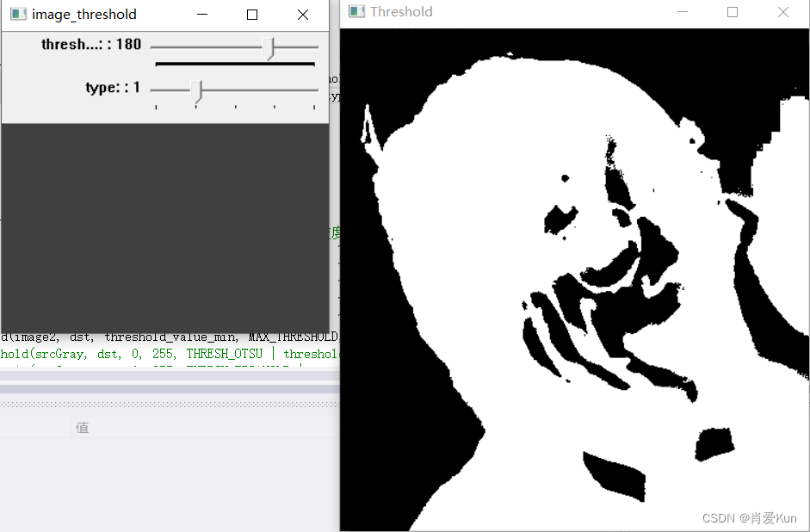Click the '值' column header
Viewport: 810px width, 532px height.
pyautogui.click(x=83, y=428)
